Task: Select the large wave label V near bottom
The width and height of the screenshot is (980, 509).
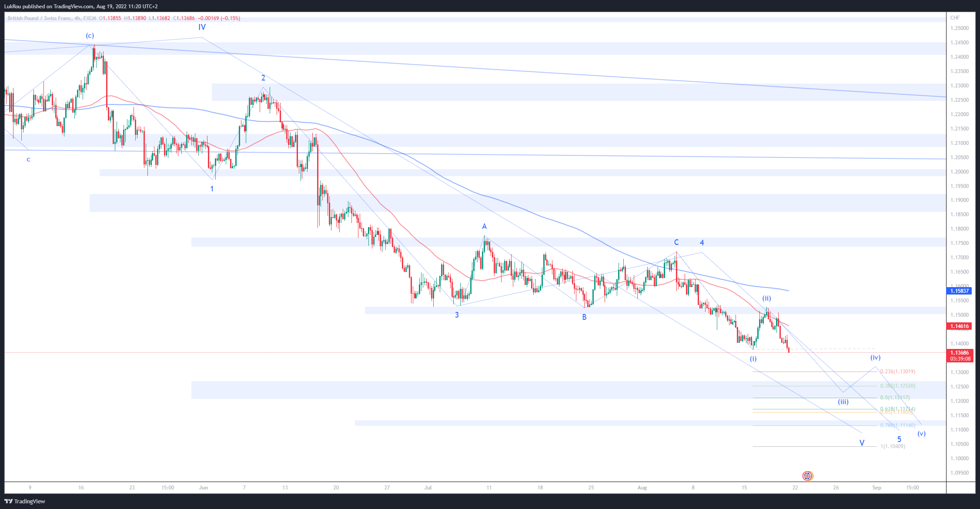Action: (862, 443)
